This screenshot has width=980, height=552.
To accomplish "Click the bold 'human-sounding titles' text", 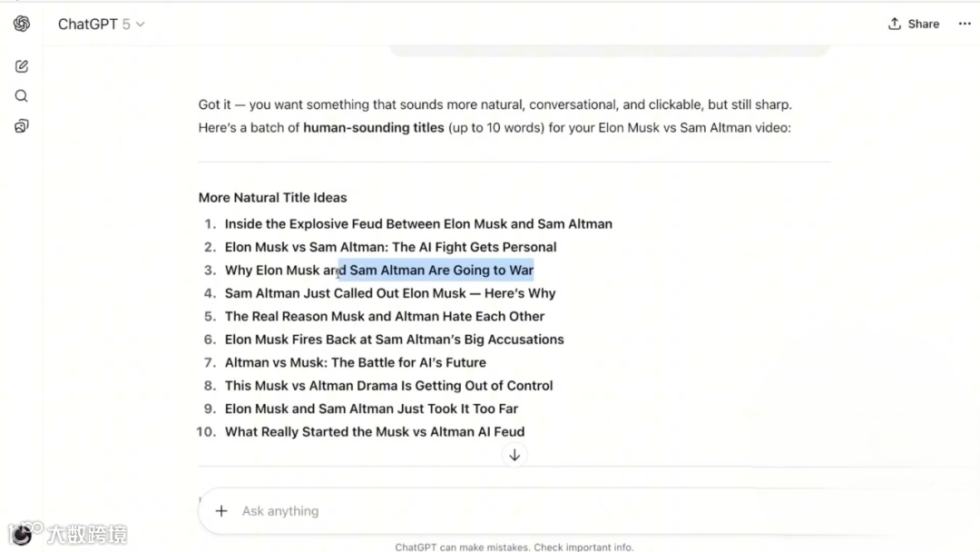I will (374, 127).
